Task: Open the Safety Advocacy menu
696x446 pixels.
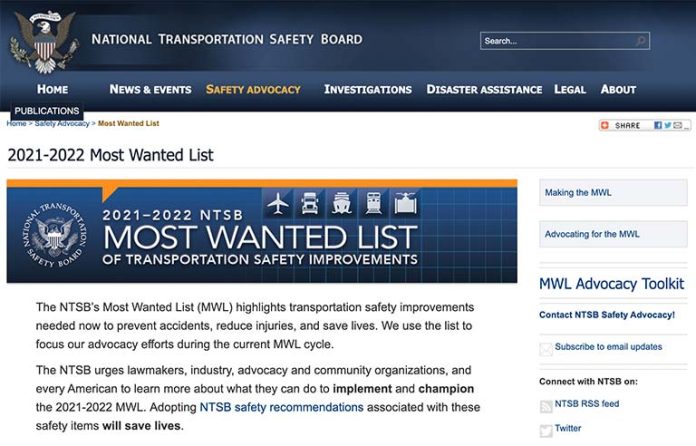Action: [x=253, y=89]
